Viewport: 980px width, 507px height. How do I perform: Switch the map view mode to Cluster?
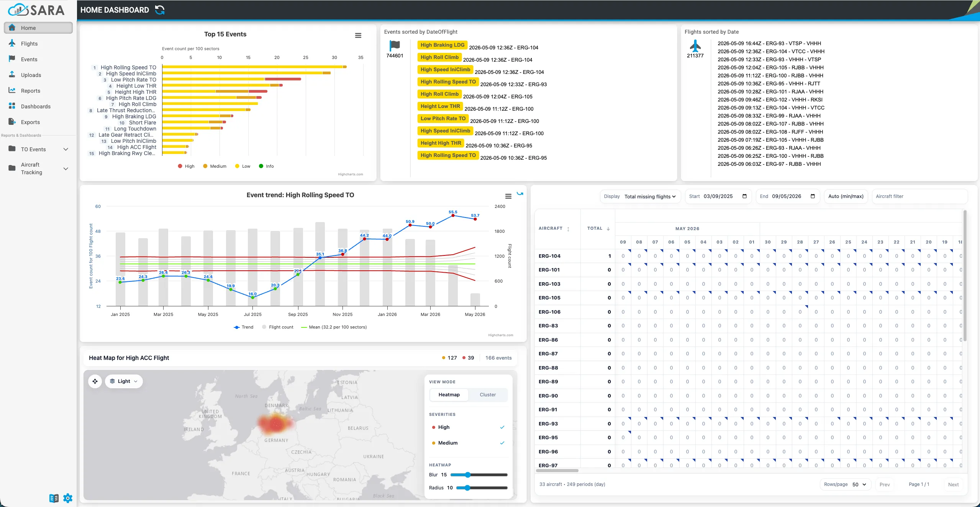[x=488, y=395]
